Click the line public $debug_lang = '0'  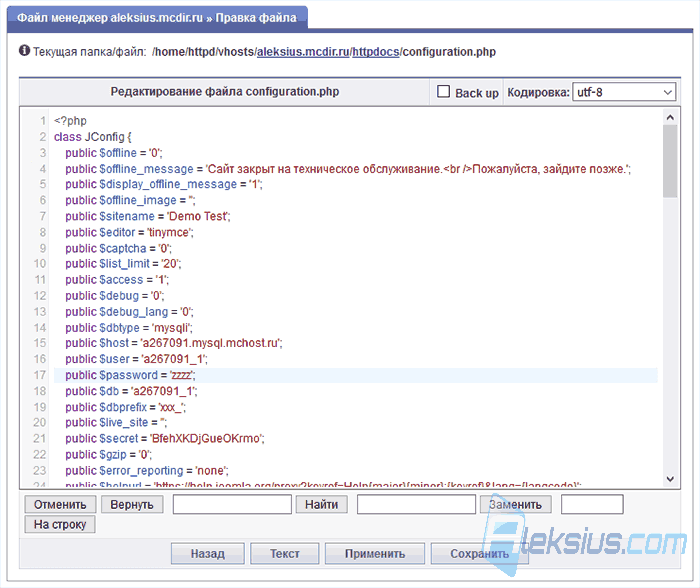pos(129,312)
